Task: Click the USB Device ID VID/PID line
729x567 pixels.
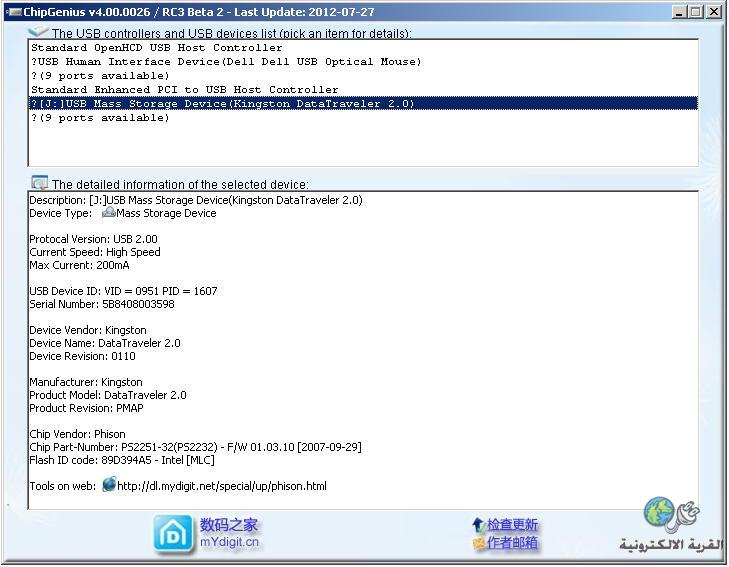Action: click(x=123, y=291)
